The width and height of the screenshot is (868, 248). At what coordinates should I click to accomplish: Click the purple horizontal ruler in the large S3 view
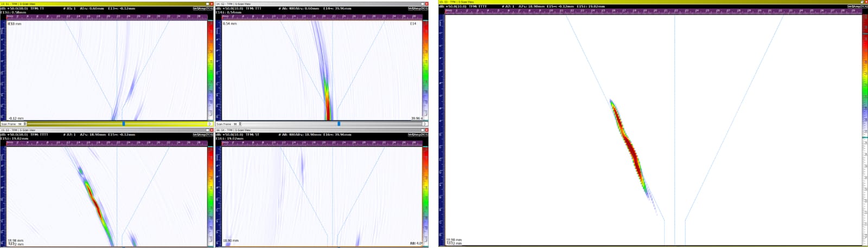653,11
